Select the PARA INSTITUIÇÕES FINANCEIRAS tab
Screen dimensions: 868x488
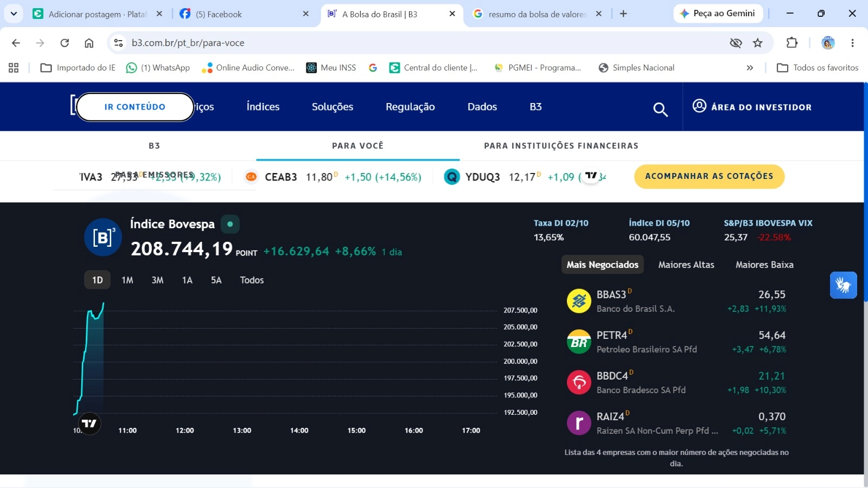click(561, 146)
